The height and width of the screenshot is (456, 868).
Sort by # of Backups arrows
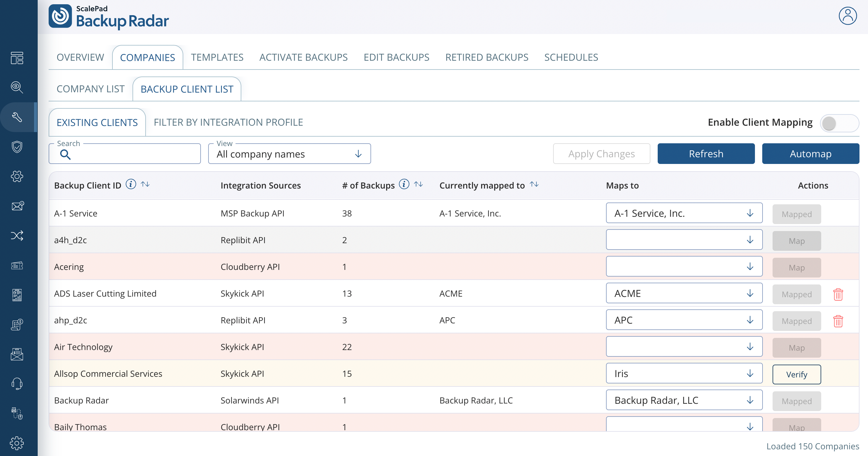(418, 184)
